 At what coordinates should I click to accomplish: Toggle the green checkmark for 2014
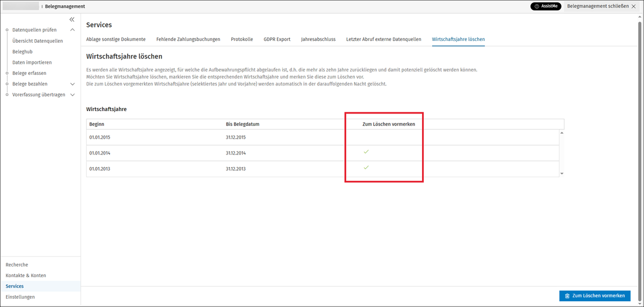(366, 152)
